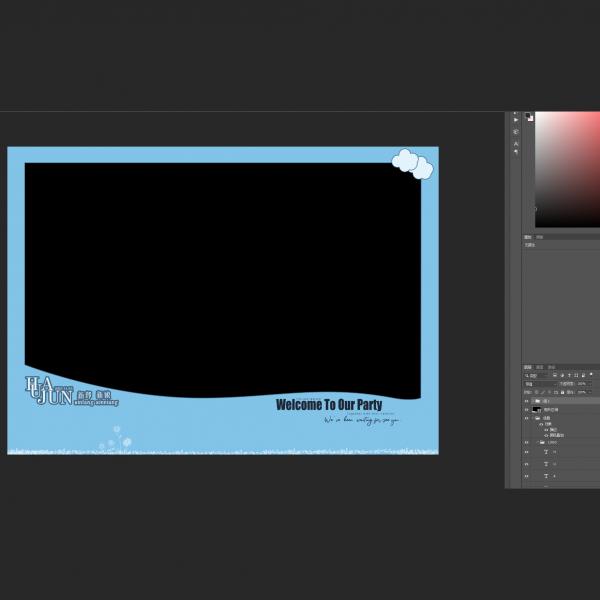The width and height of the screenshot is (600, 600).
Task: Click the HUA JUN logo on canvas
Action: (46, 392)
